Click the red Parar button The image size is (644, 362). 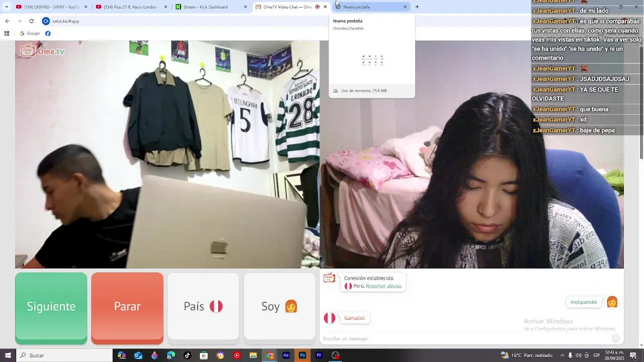(x=127, y=308)
